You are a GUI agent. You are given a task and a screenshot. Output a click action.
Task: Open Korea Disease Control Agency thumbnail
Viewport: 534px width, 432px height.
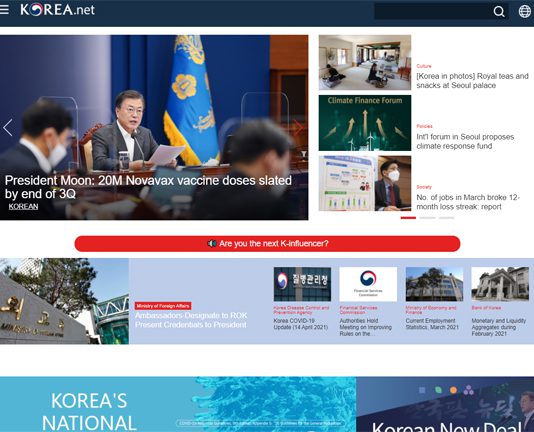pos(302,284)
